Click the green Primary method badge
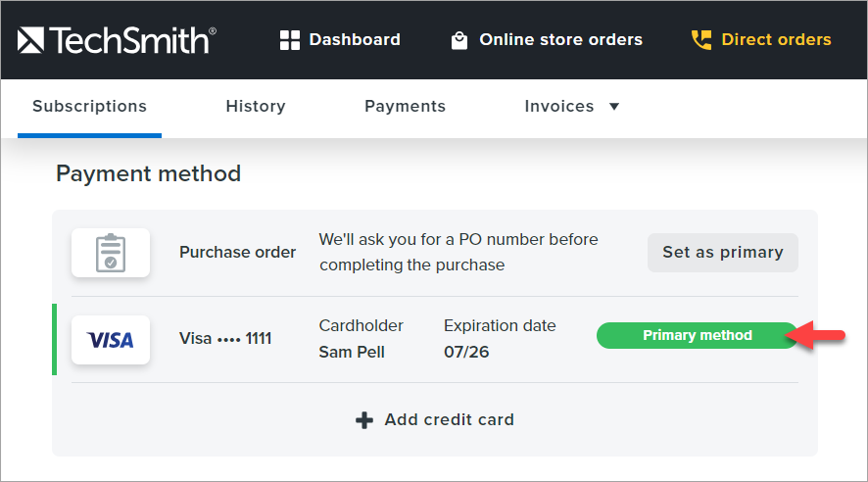Viewport: 868px width, 482px height. (x=697, y=335)
